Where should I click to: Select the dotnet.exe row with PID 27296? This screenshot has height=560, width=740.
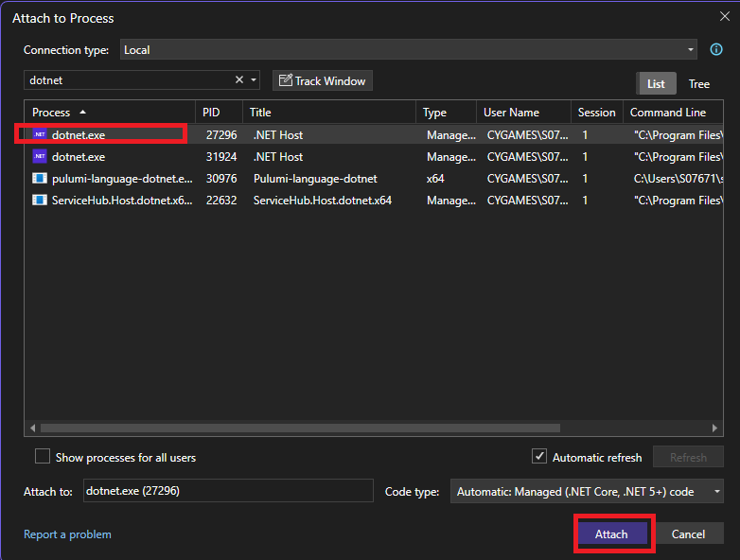coord(374,134)
